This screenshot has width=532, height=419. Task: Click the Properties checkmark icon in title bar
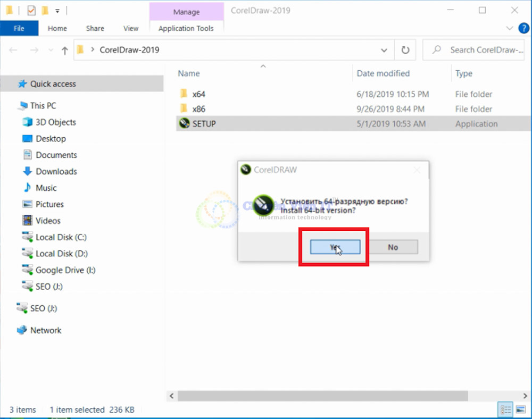31,10
